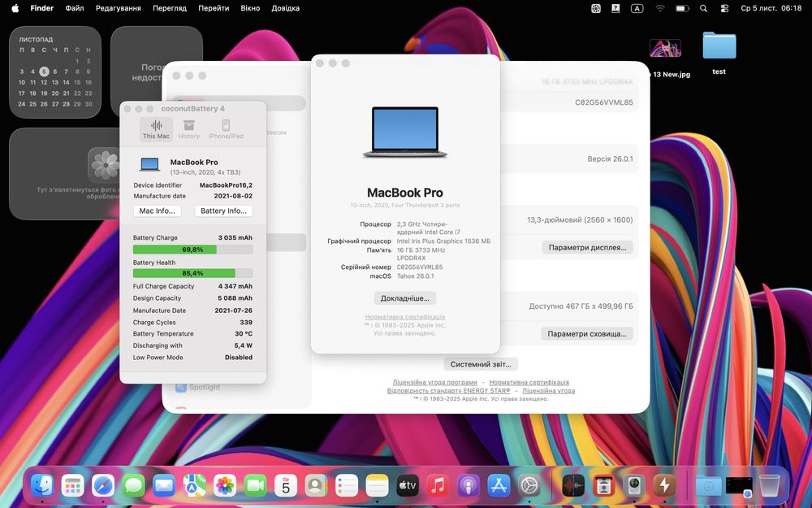Click menu bar date and time

click(771, 8)
